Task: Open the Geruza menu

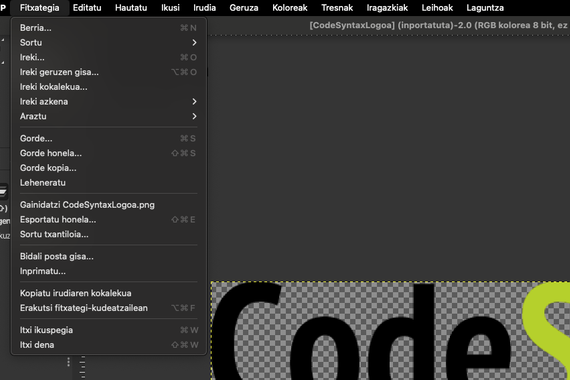Action: [x=244, y=8]
